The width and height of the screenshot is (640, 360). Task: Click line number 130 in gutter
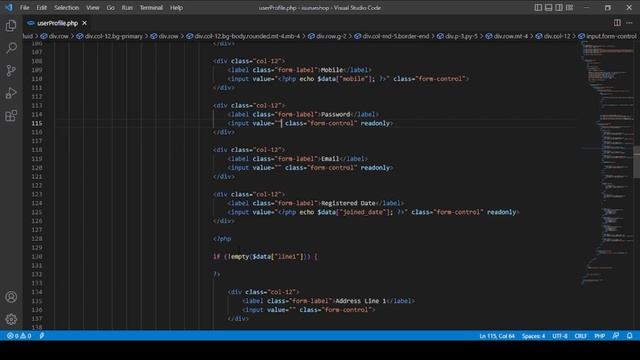(x=37, y=257)
